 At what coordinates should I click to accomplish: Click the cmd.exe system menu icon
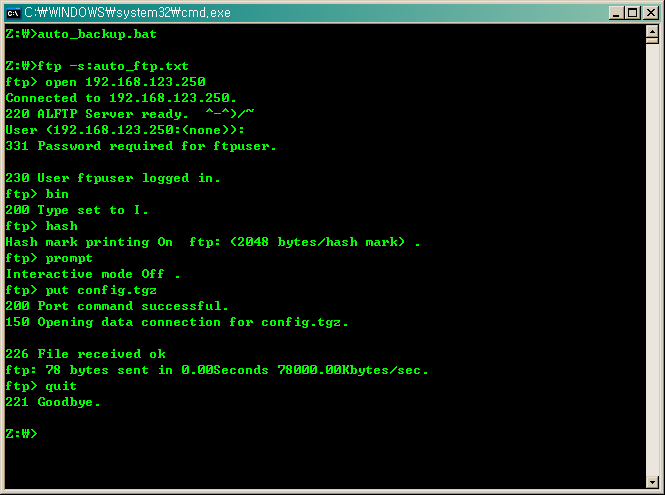coord(13,13)
